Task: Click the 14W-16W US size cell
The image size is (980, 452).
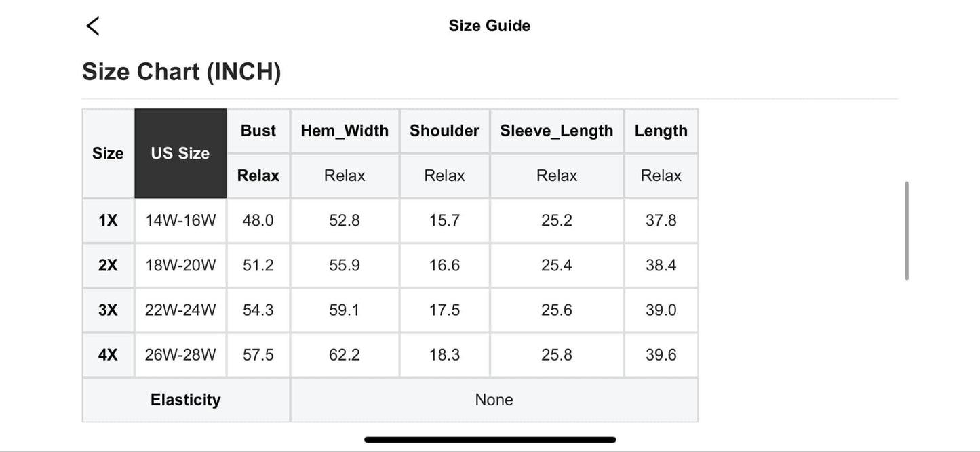Action: pyautogui.click(x=180, y=220)
